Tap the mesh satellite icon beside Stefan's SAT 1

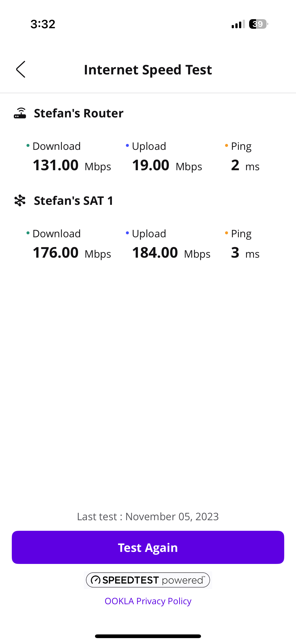20,200
